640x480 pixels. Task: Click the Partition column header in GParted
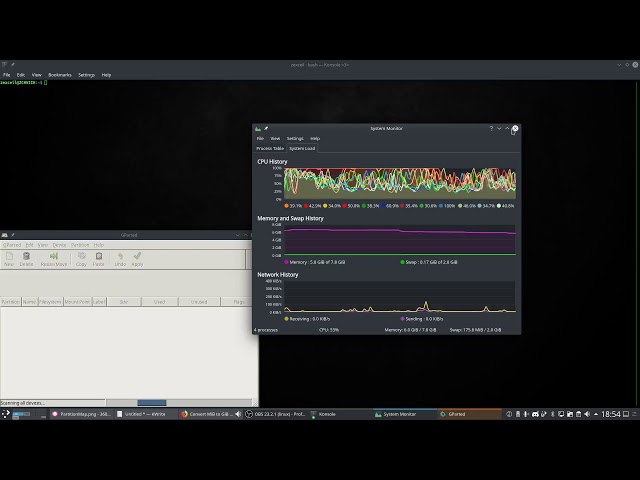coord(11,302)
